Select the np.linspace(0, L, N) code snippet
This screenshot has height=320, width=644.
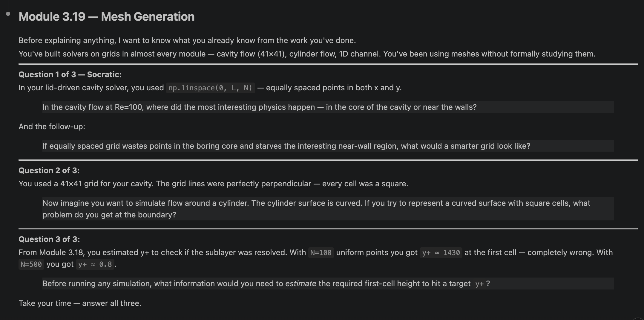[x=211, y=88]
